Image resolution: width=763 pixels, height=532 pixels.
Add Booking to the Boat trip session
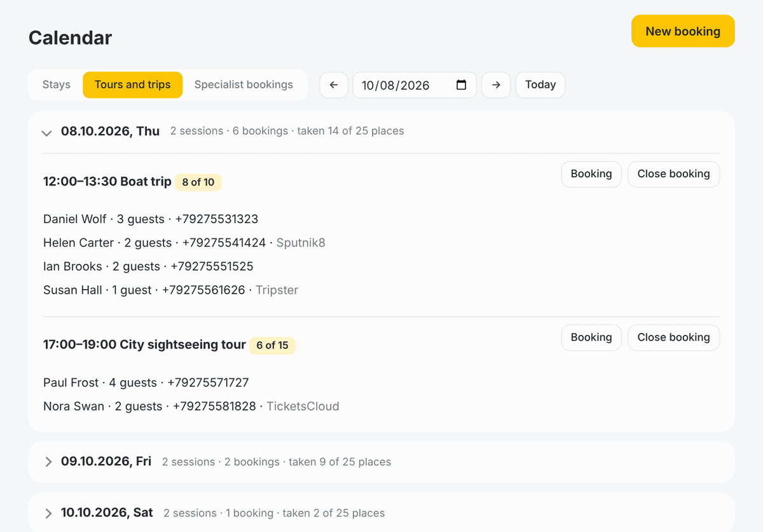click(x=591, y=174)
